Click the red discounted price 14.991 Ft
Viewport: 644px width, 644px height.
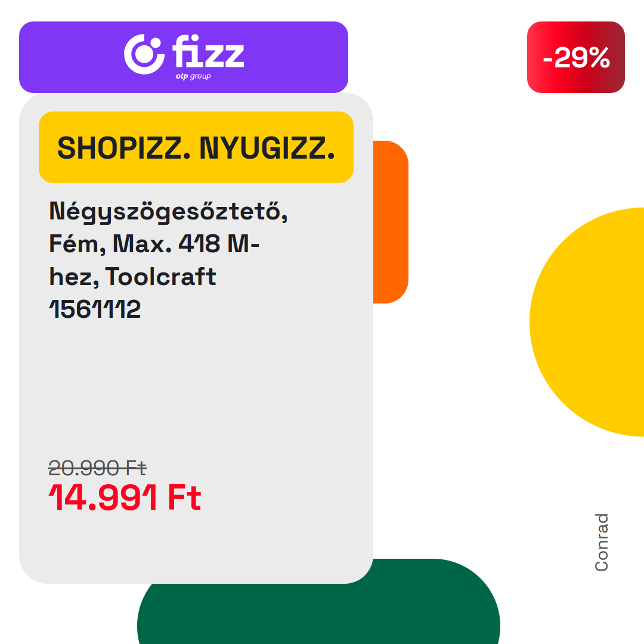pos(125,497)
